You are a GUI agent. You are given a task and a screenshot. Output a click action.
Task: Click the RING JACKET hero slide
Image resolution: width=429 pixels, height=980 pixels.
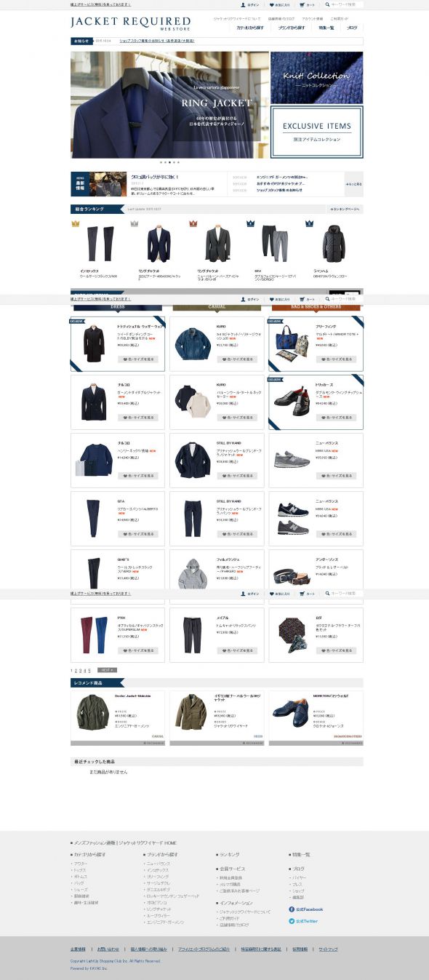click(169, 105)
